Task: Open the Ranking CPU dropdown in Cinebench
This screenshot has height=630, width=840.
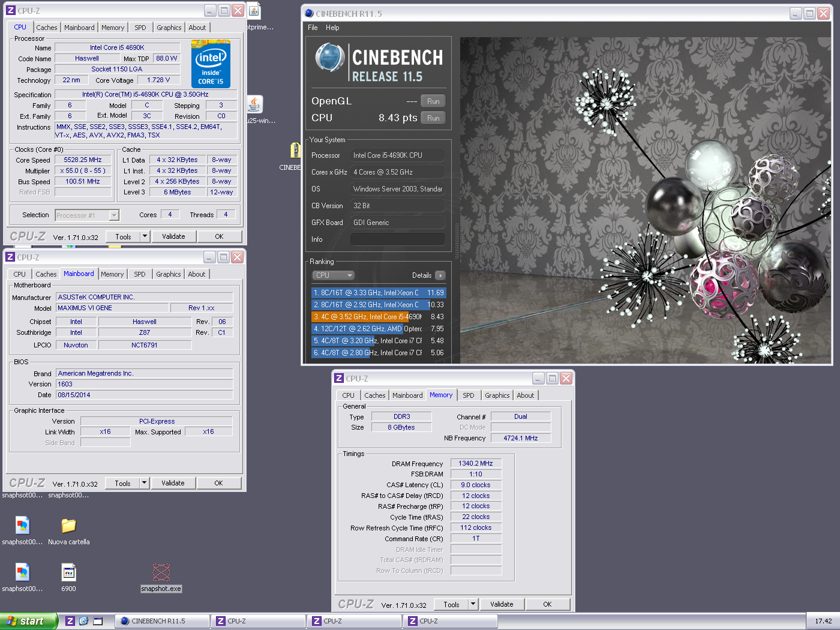Action: [x=334, y=275]
